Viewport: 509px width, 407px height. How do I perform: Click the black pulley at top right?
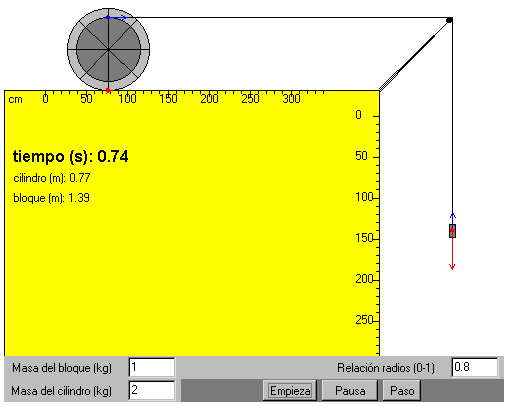pos(449,20)
